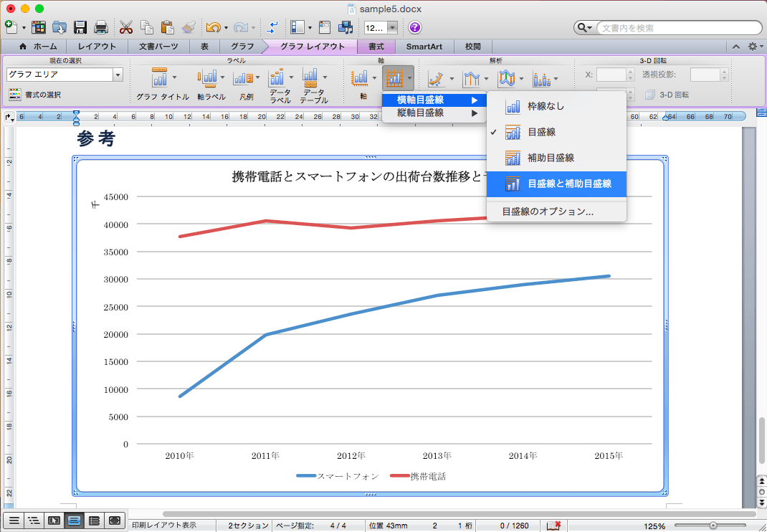Adjust the zoom slider in status bar
The width and height of the screenshot is (767, 532).
714,526
